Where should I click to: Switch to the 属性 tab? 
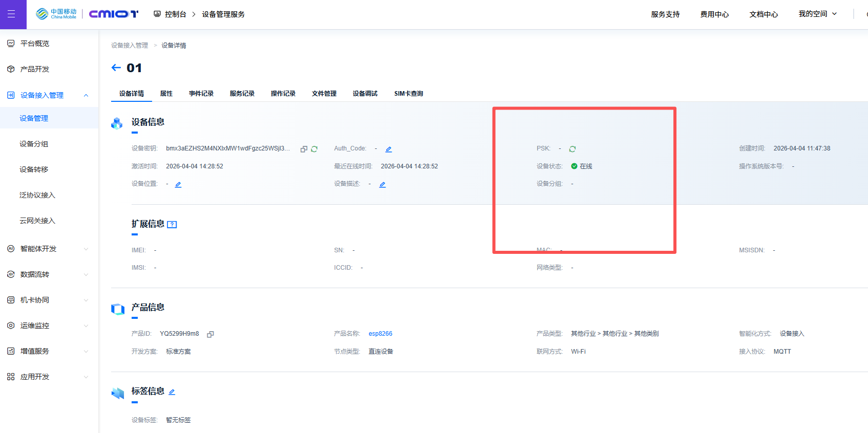pyautogui.click(x=166, y=94)
